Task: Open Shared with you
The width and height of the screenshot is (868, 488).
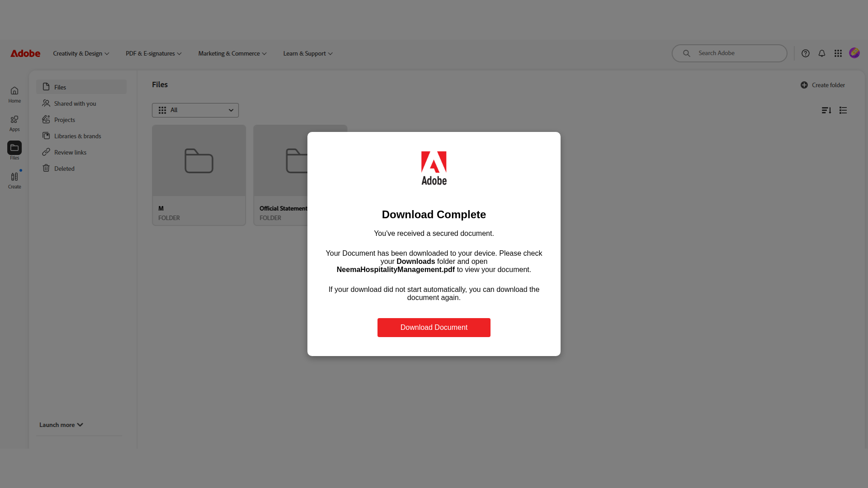Action: click(81, 103)
